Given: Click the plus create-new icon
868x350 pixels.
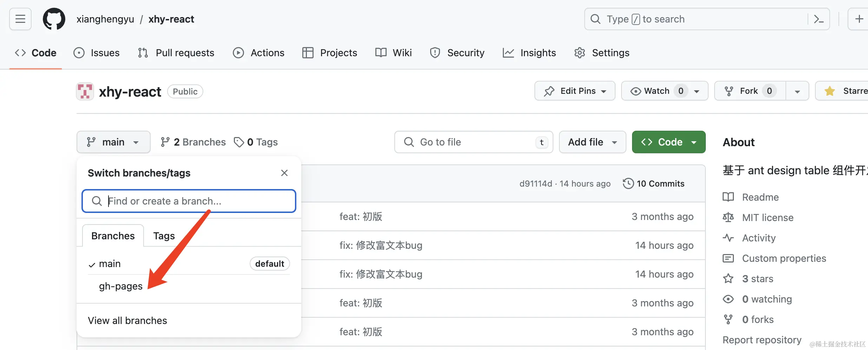Looking at the screenshot, I should pyautogui.click(x=859, y=19).
